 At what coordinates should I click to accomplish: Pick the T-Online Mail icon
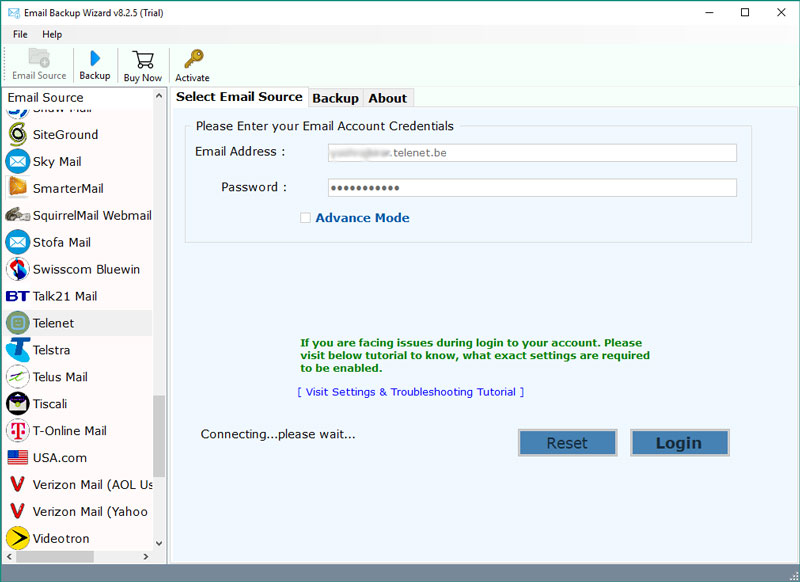[17, 431]
